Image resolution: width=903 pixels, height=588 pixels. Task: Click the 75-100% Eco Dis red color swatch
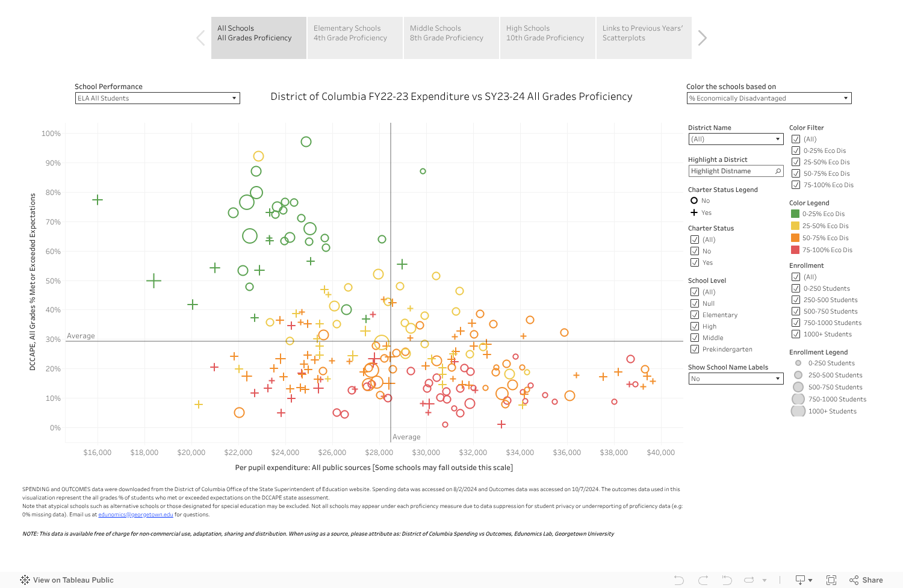795,250
